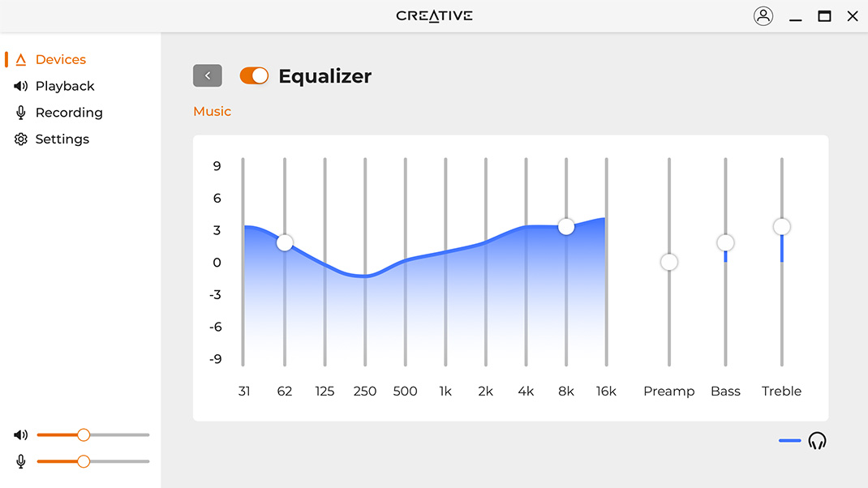Viewport: 868px width, 488px height.
Task: Click the 8k band slider handle
Action: [x=566, y=227]
